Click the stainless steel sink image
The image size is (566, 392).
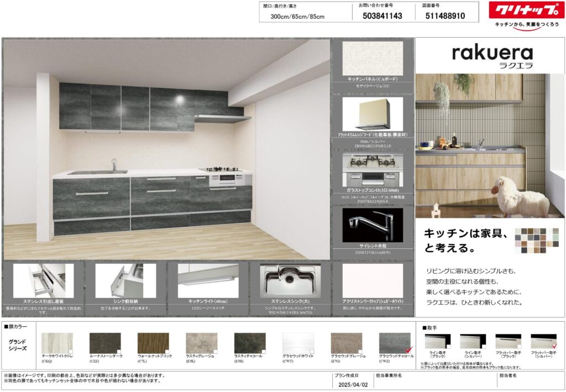[290, 280]
